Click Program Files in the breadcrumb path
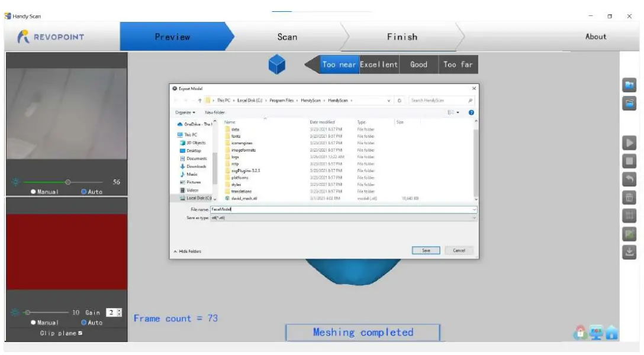644x355 pixels. point(281,101)
